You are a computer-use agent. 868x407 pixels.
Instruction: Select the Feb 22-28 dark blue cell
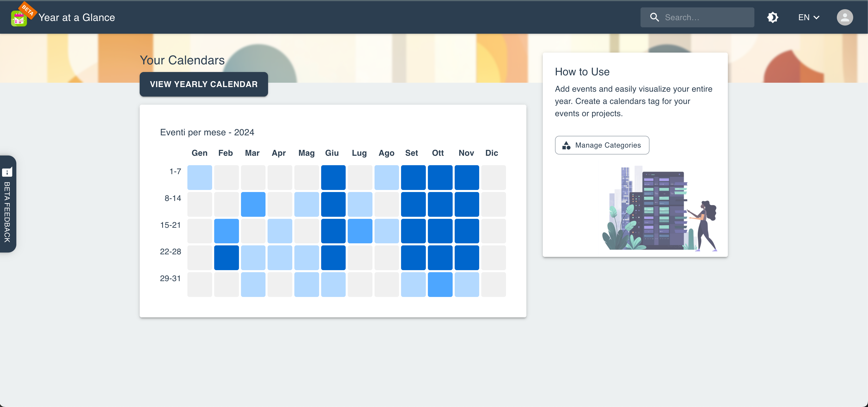pyautogui.click(x=226, y=258)
